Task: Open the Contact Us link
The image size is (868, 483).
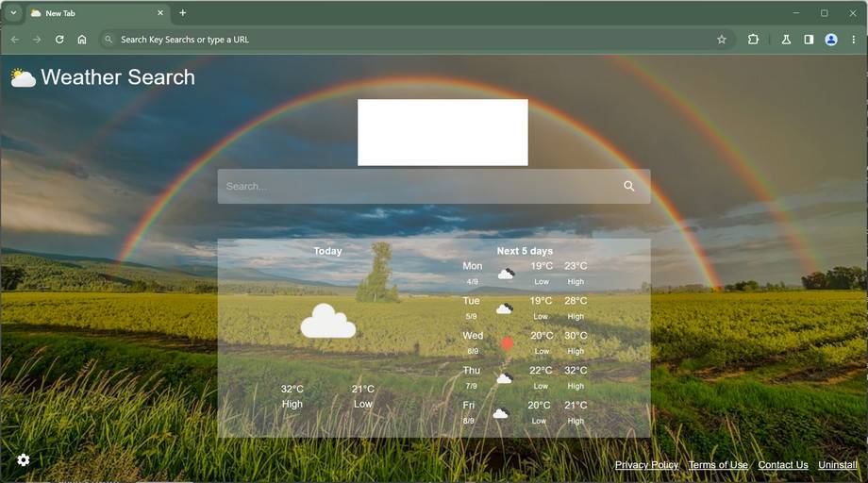Action: click(783, 465)
